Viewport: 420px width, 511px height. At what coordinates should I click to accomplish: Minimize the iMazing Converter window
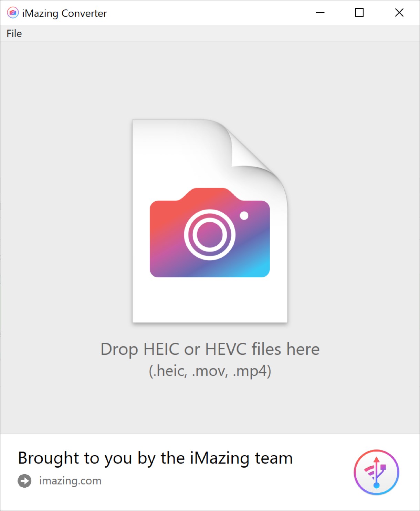click(x=320, y=13)
